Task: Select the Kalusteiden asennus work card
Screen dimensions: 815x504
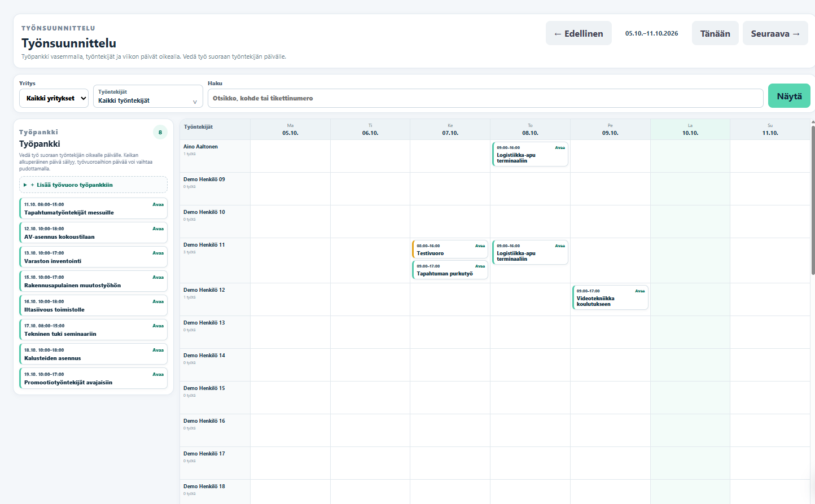Action: pos(93,354)
